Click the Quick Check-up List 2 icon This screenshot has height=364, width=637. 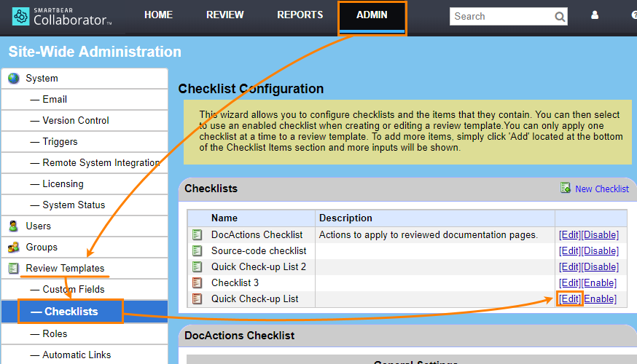click(x=197, y=266)
